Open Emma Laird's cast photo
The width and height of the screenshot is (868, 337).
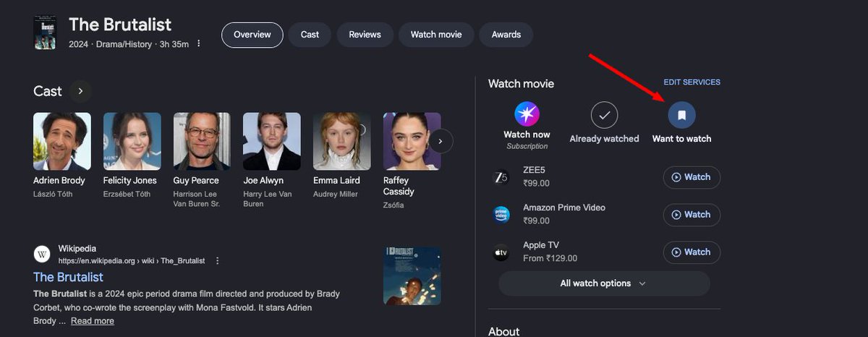click(x=342, y=141)
